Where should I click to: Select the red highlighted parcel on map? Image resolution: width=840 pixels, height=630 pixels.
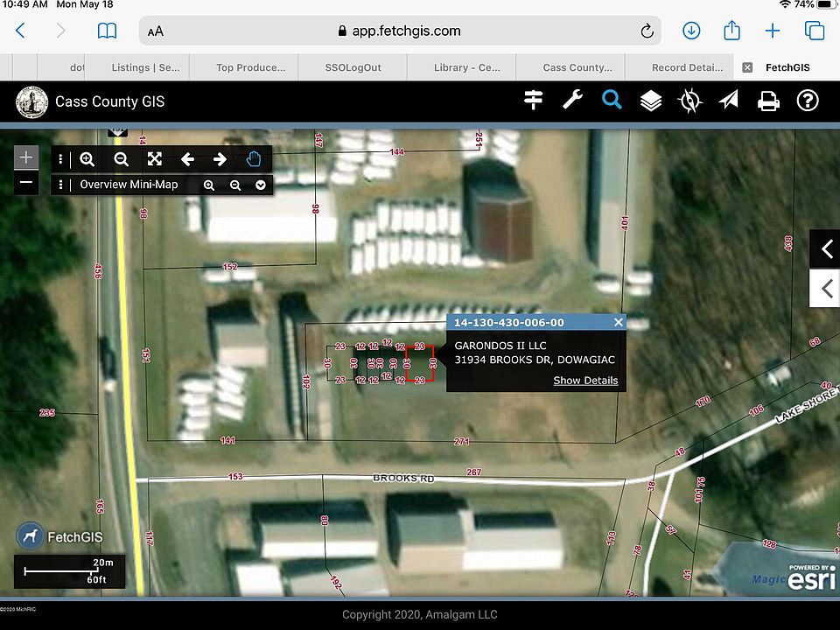[419, 363]
